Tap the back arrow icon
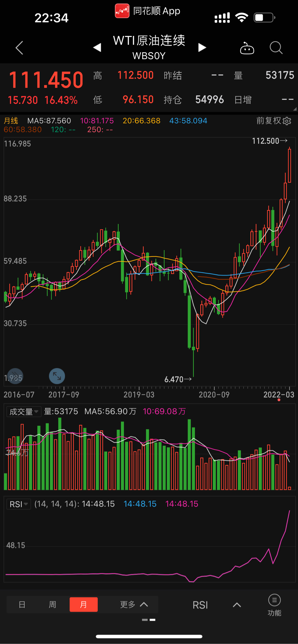This screenshot has height=644, width=298. 19,48
